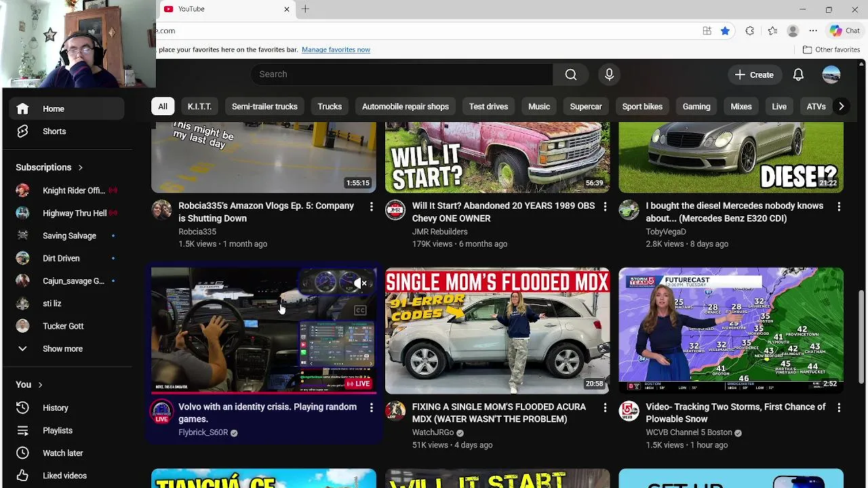Select the Test drives chip
Screen dimensions: 868x488
[x=488, y=106]
